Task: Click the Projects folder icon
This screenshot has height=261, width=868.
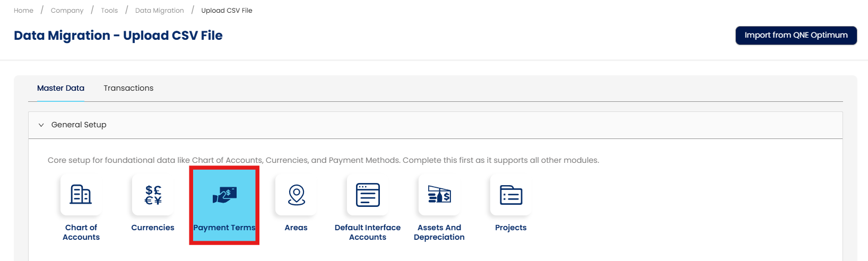Action: point(511,195)
